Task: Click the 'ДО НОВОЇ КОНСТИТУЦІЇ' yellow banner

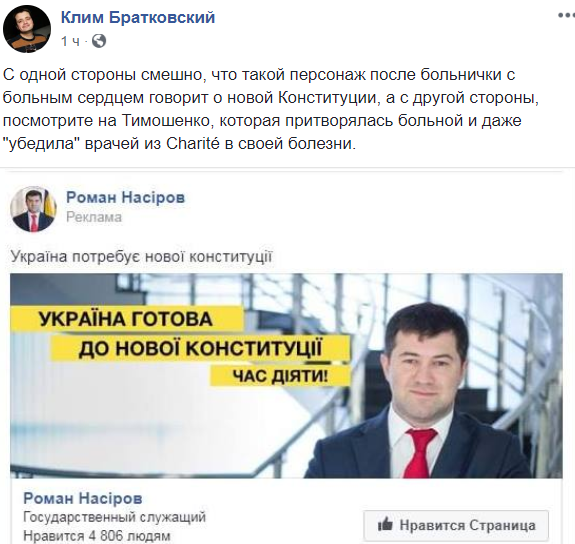Action: (200, 348)
